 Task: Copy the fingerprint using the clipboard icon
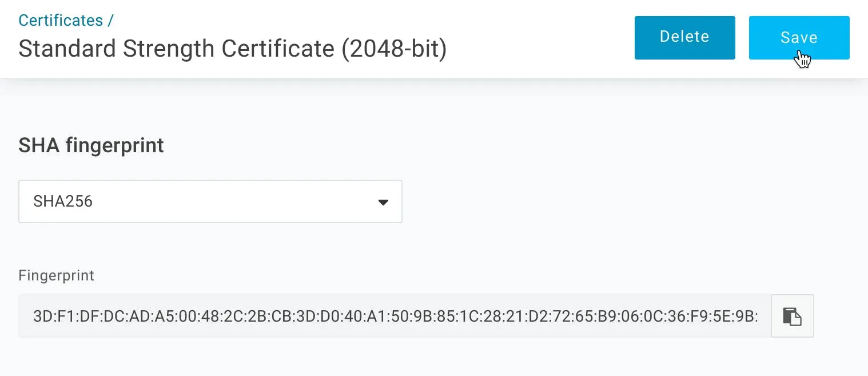pyautogui.click(x=792, y=316)
